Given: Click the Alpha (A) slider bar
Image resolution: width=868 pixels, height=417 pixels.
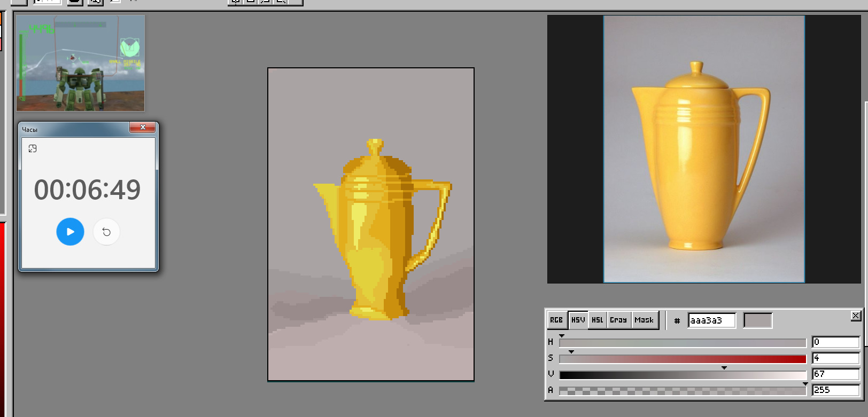Looking at the screenshot, I should 683,390.
